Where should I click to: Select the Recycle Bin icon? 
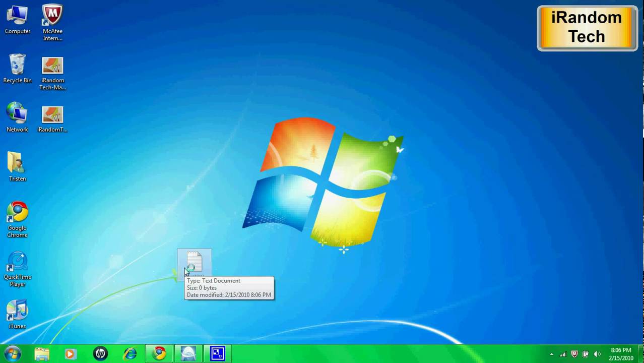pyautogui.click(x=17, y=69)
